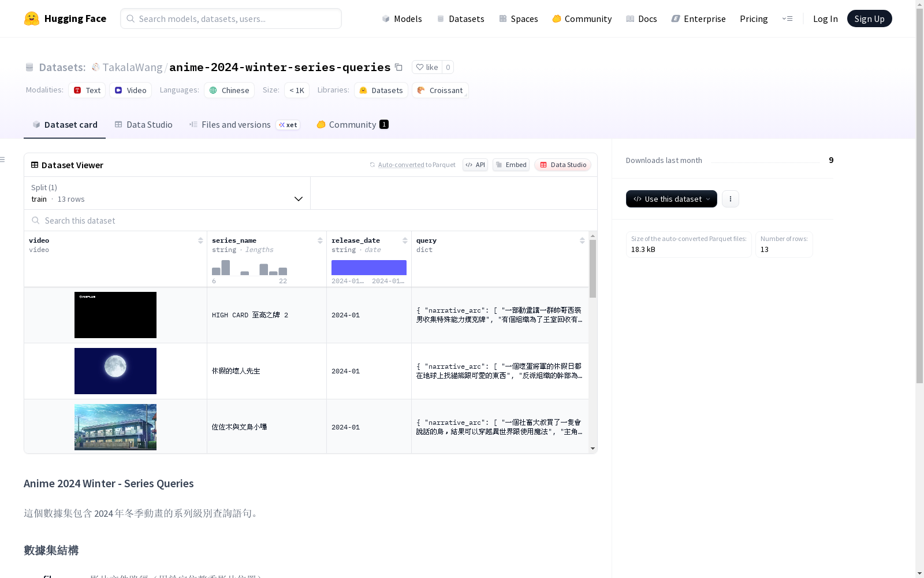This screenshot has width=924, height=578.
Task: Expand the Use this dataset dropdown
Action: click(x=672, y=199)
